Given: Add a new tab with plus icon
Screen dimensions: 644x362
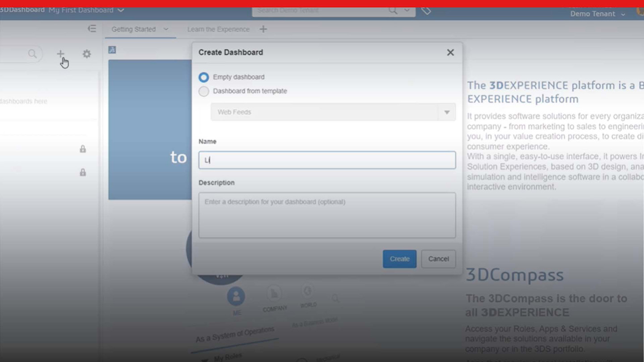Looking at the screenshot, I should pos(263,29).
